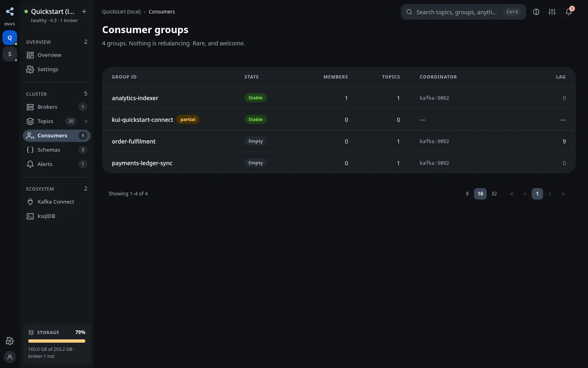Click the storage usage progress bar
The image size is (588, 368).
pos(57,341)
